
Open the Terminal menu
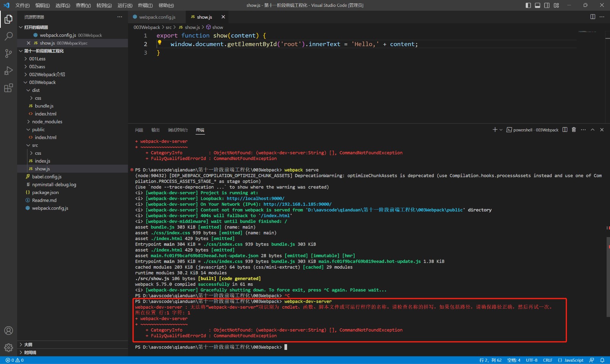(145, 5)
